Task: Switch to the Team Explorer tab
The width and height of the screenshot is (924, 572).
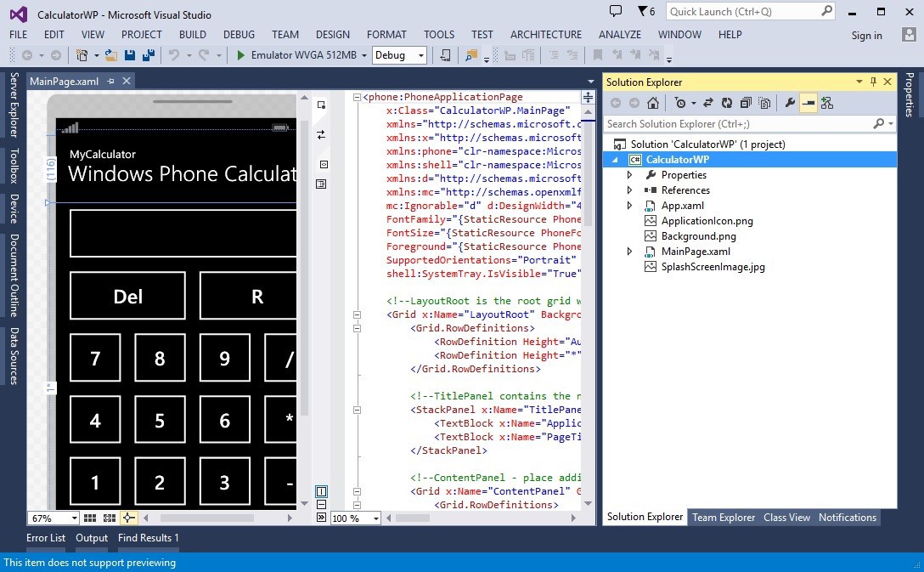Action: tap(723, 517)
